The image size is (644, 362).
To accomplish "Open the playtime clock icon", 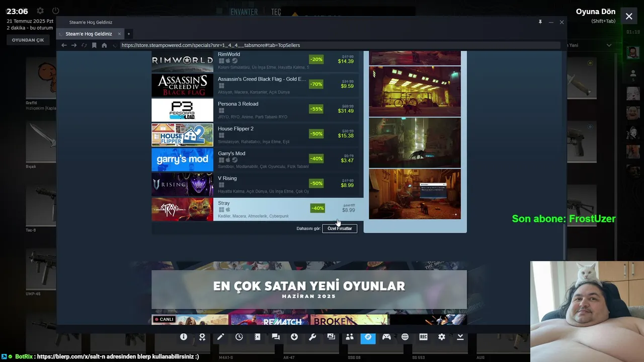I will (x=239, y=337).
